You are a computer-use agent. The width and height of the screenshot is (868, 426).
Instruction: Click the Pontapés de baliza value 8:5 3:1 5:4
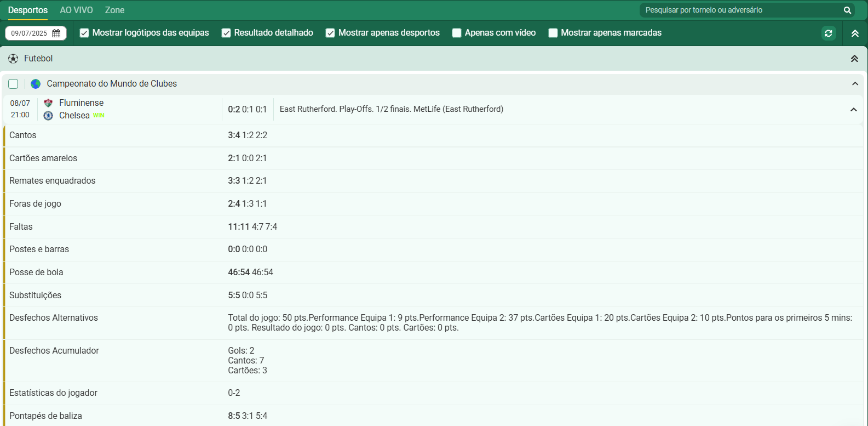(x=248, y=416)
